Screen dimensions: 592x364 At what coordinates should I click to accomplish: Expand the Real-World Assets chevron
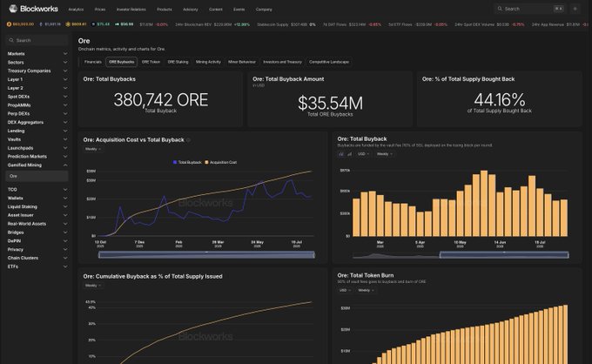click(x=65, y=224)
